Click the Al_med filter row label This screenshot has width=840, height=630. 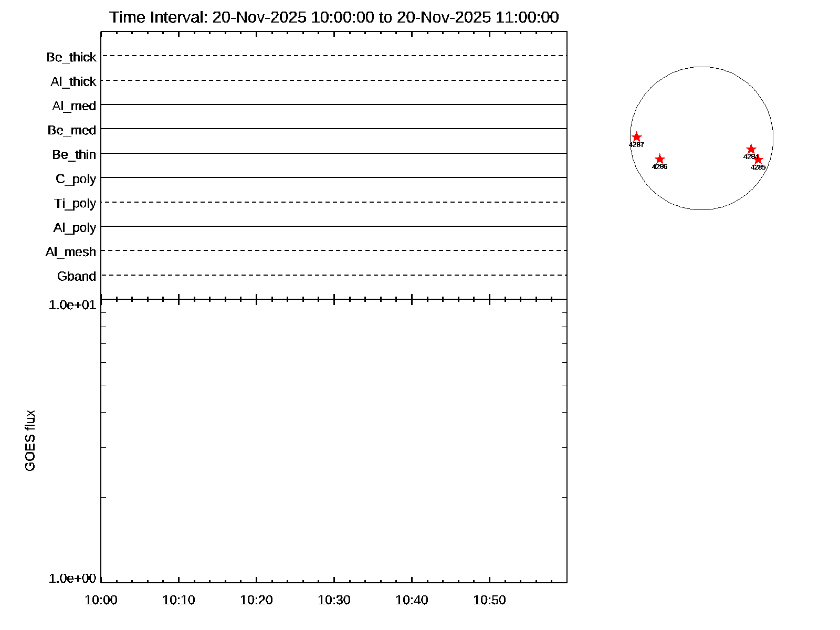click(x=74, y=106)
